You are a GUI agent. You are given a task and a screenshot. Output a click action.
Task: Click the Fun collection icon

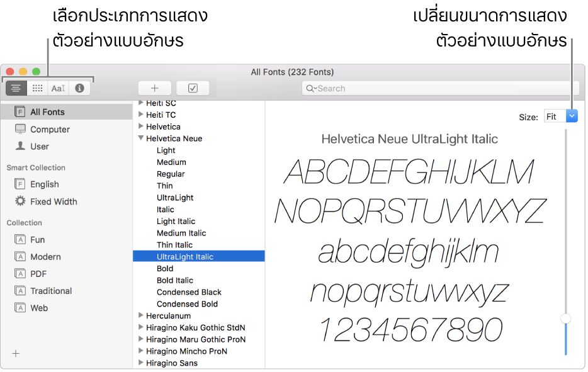20,239
